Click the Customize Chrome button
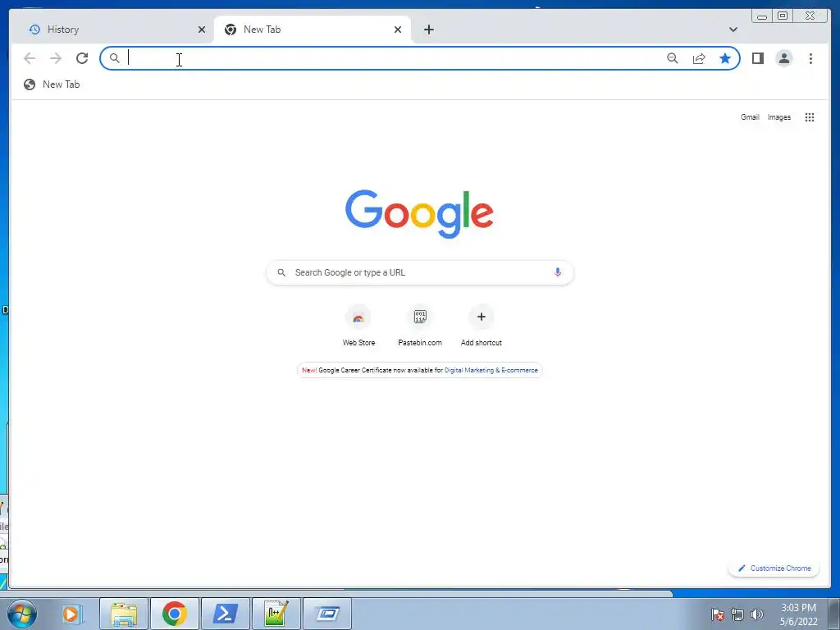The image size is (840, 630). [x=774, y=568]
